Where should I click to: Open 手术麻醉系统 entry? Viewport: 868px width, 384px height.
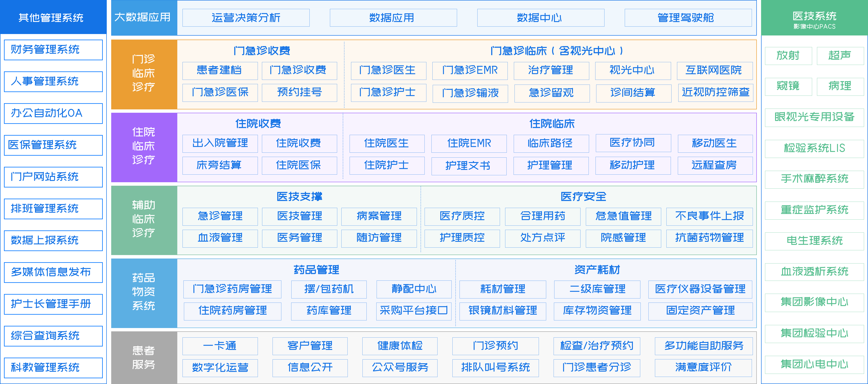click(814, 179)
